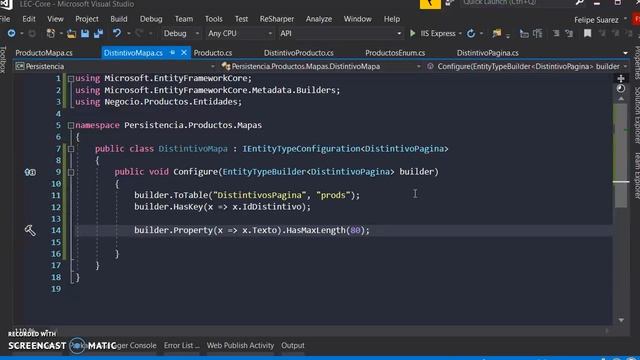Click the Open File folder icon
640x360 pixels.
coord(71,33)
